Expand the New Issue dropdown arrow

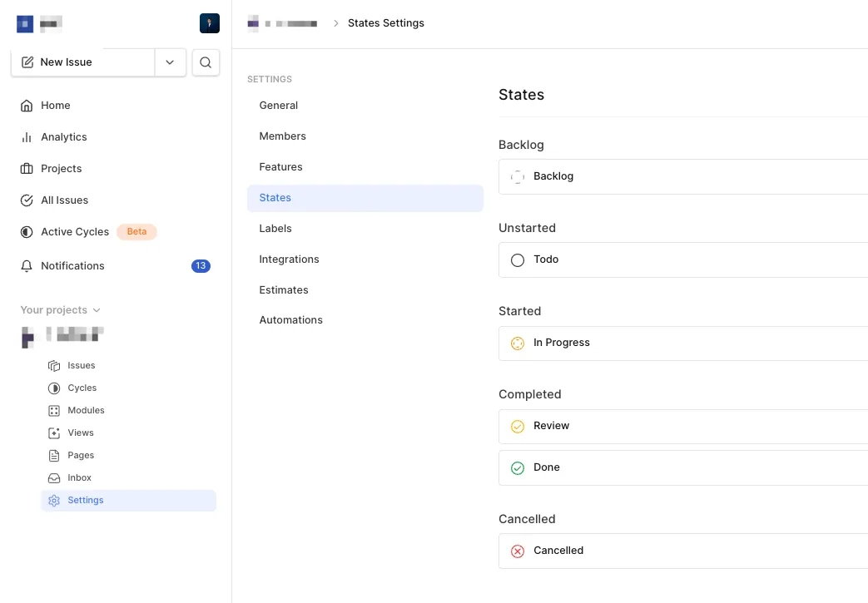point(170,62)
